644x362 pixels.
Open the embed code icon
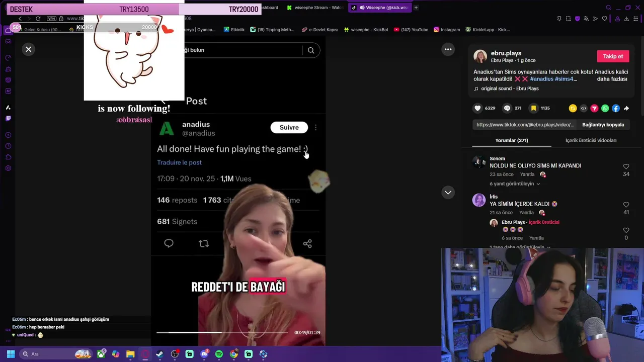click(x=584, y=108)
